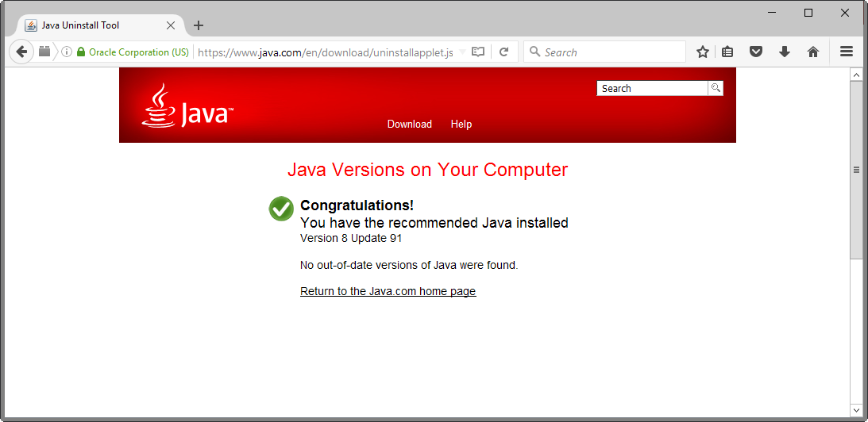Click the Java site Search input box
This screenshot has width=868, height=422.
(x=652, y=89)
